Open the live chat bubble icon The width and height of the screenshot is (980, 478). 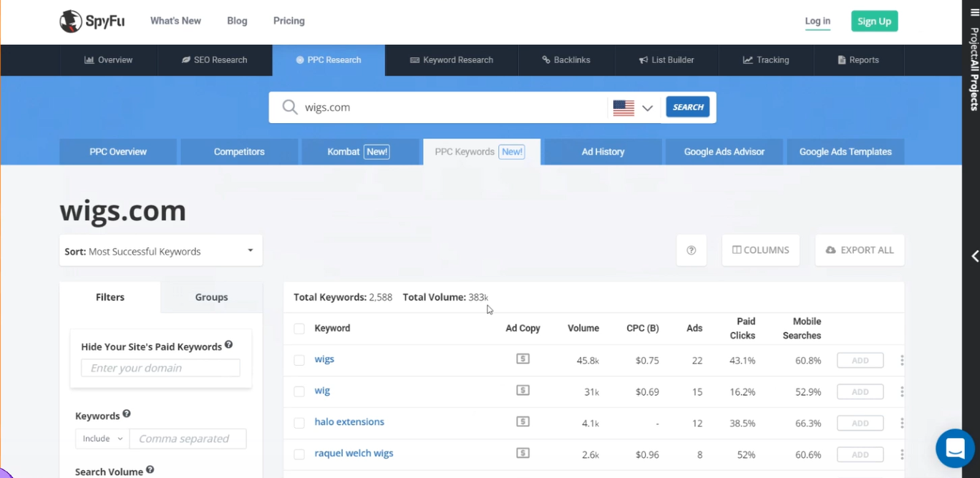955,449
